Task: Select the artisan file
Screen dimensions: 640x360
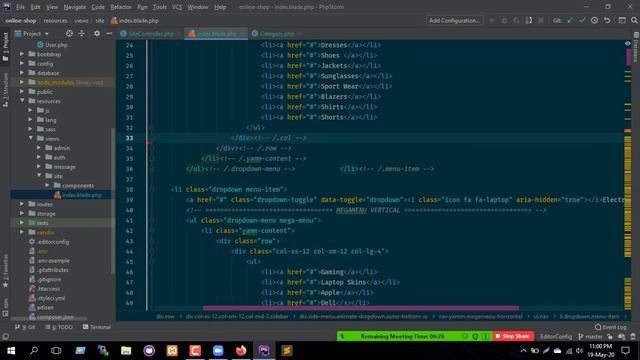Action: coord(41,307)
